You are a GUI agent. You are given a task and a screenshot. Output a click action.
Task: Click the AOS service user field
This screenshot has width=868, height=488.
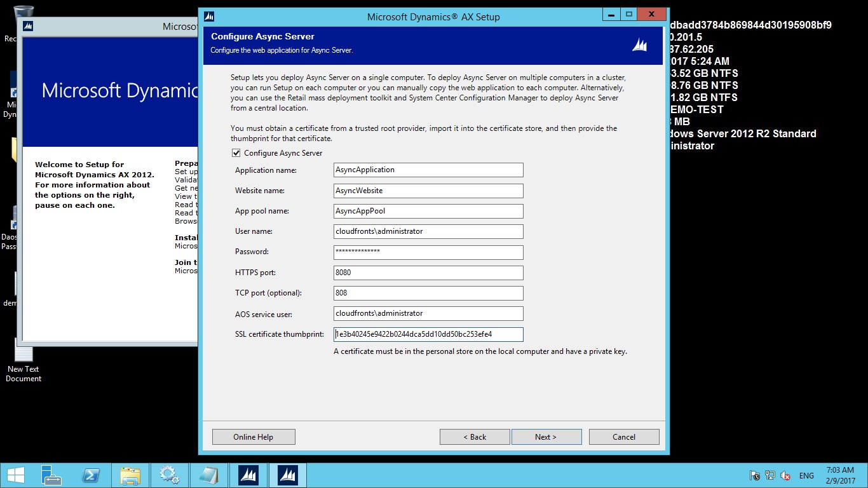pos(428,313)
